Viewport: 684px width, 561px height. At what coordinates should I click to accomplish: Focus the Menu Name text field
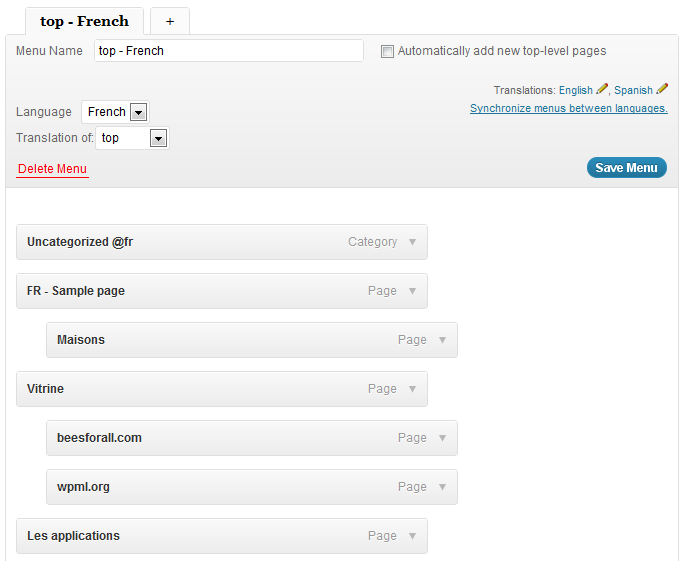click(229, 51)
